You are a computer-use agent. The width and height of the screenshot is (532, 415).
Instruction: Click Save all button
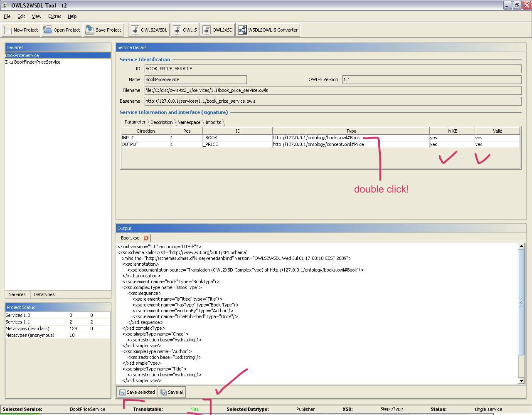pyautogui.click(x=172, y=392)
